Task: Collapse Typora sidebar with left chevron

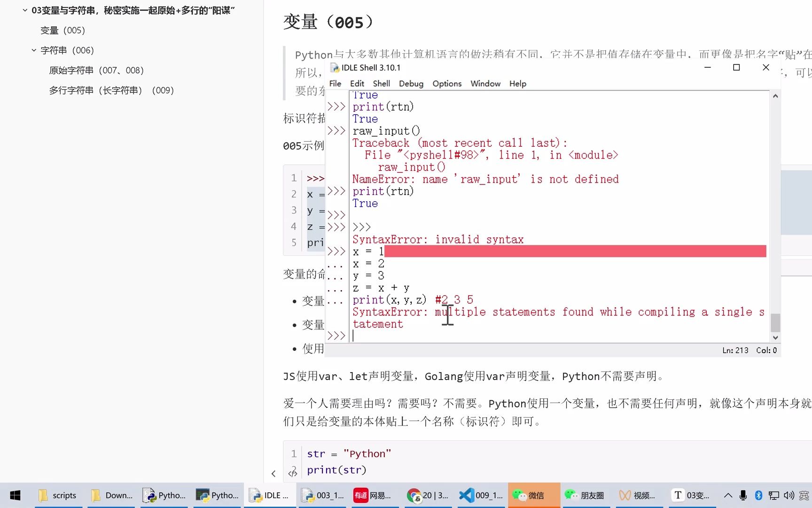Action: point(273,474)
